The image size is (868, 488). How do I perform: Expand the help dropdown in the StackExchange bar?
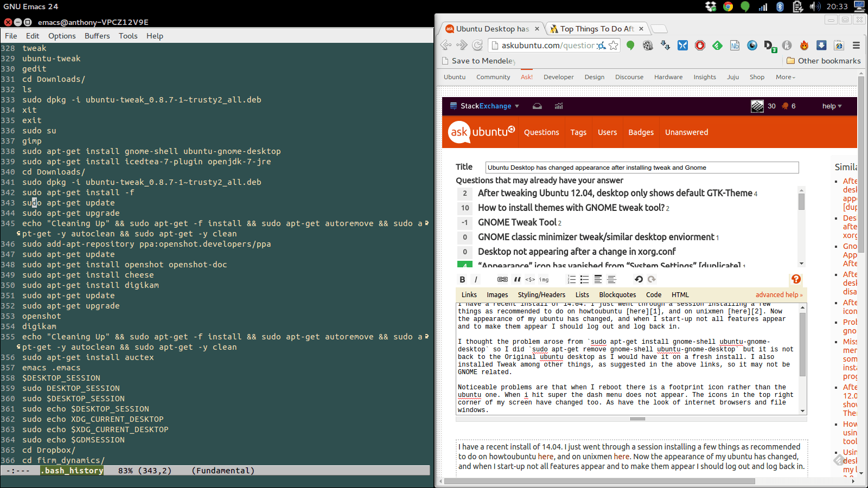(832, 106)
